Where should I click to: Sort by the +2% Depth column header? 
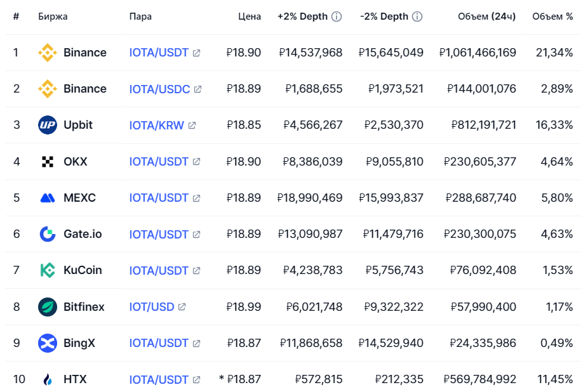(x=302, y=16)
